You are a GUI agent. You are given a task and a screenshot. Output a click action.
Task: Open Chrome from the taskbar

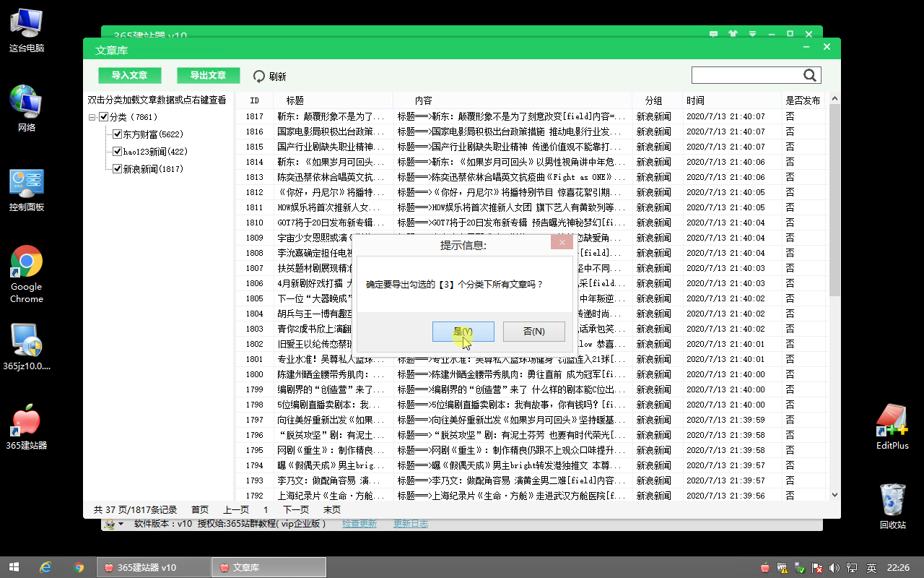79,567
